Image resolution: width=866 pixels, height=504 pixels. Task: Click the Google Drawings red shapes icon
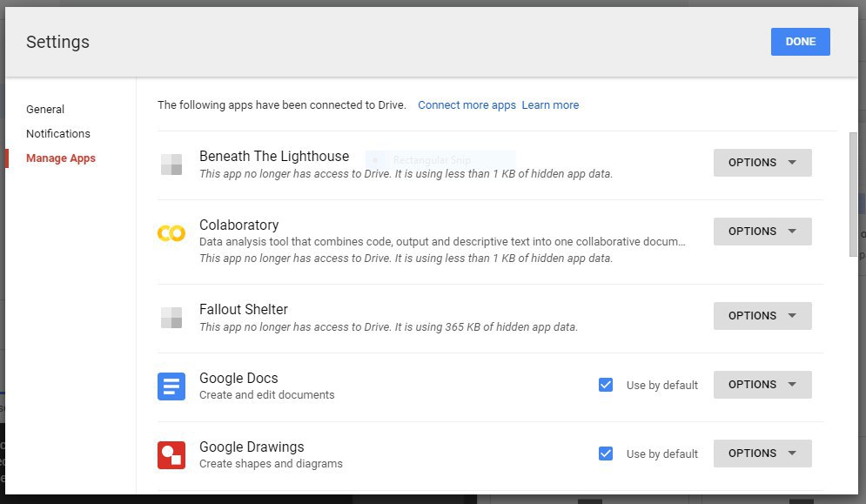[x=171, y=454]
